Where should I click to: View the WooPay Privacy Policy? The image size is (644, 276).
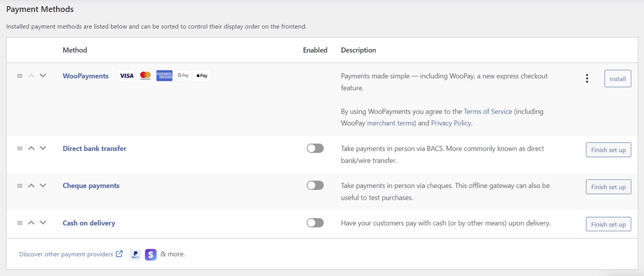pyautogui.click(x=451, y=123)
